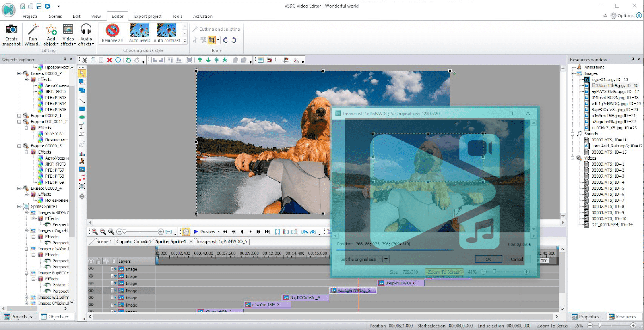Switch to the Export project tab
This screenshot has height=330, width=644.
(148, 16)
